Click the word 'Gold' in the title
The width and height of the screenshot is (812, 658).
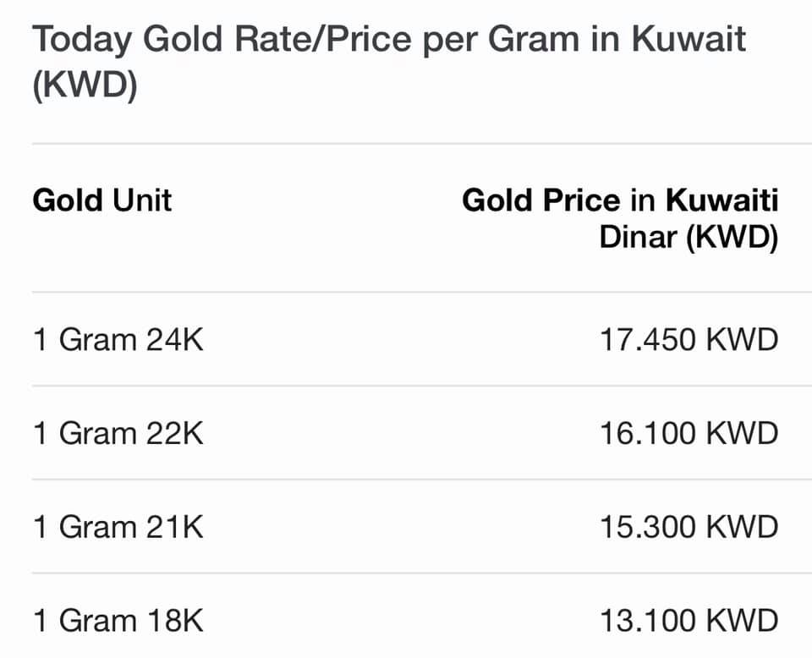click(x=183, y=40)
